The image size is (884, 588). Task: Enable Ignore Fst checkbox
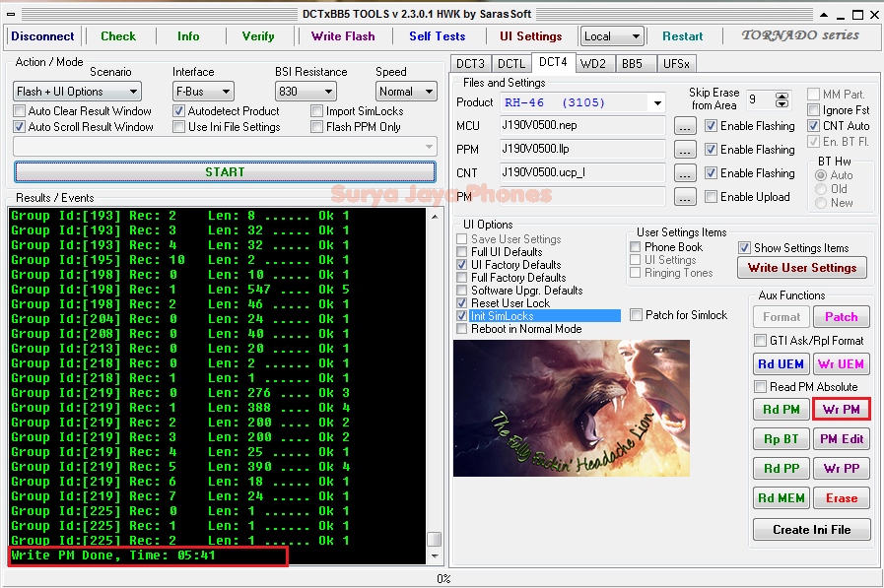[x=813, y=110]
